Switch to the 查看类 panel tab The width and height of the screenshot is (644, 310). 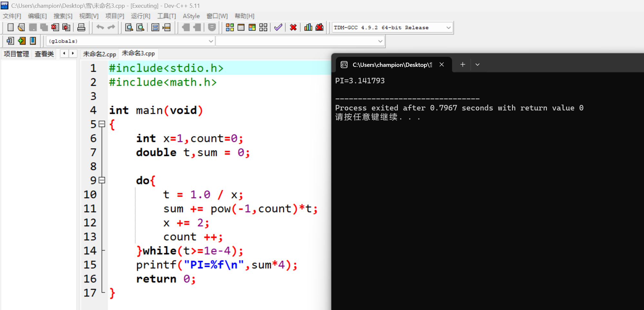point(44,54)
